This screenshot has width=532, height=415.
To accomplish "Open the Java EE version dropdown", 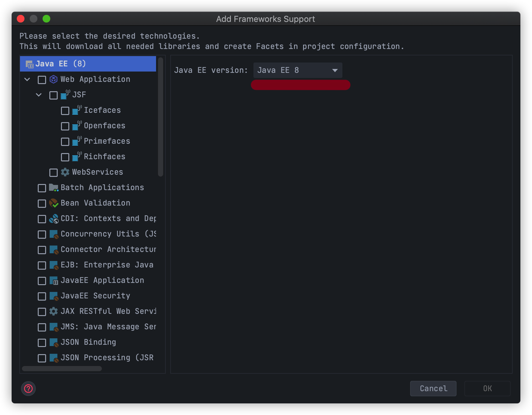I will (298, 70).
